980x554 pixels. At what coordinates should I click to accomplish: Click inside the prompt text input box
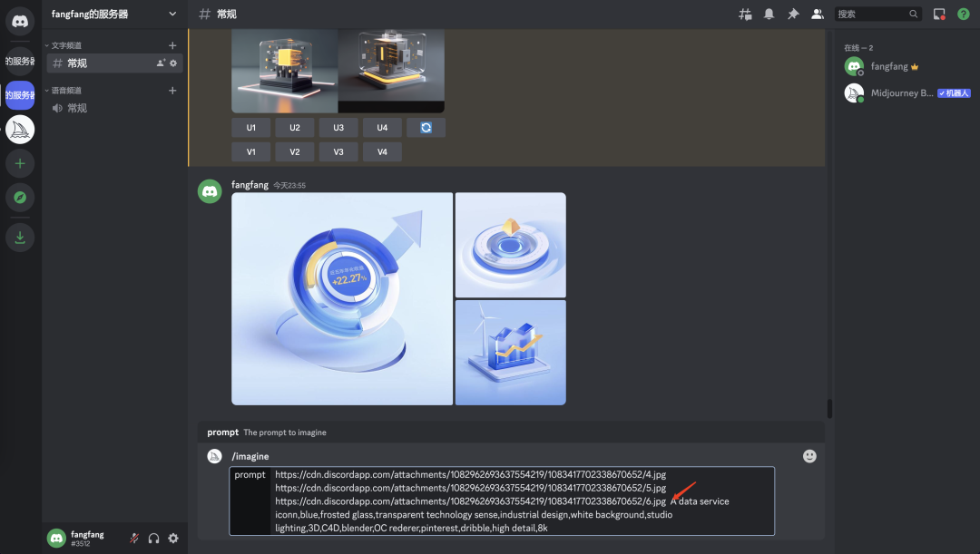(524, 501)
